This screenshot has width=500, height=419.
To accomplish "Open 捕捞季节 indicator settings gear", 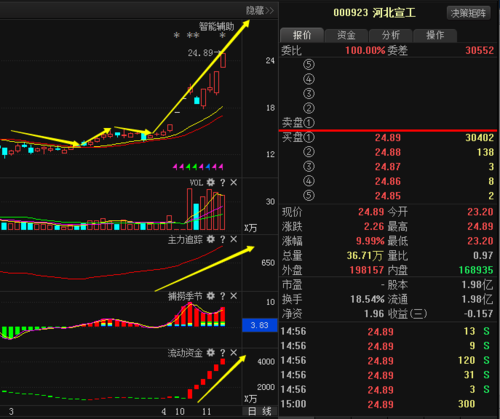I will pyautogui.click(x=211, y=296).
